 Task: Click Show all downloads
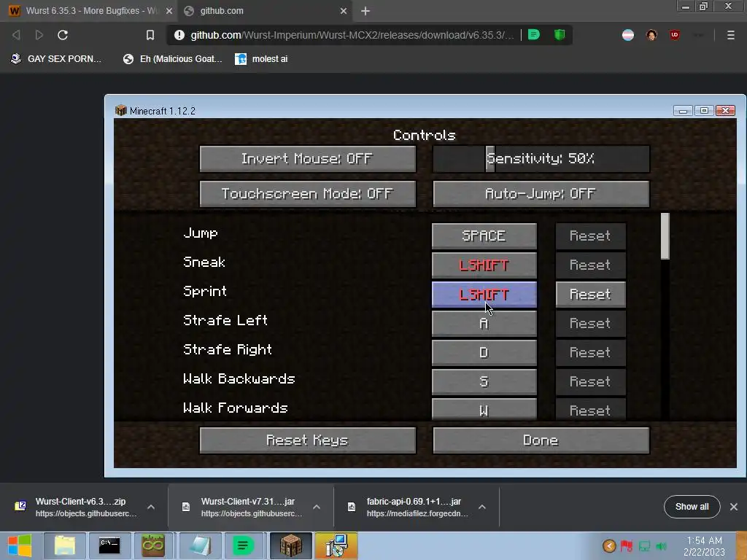(692, 507)
